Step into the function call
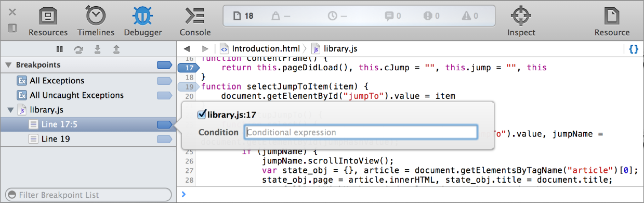This screenshot has height=203, width=644. 97,49
